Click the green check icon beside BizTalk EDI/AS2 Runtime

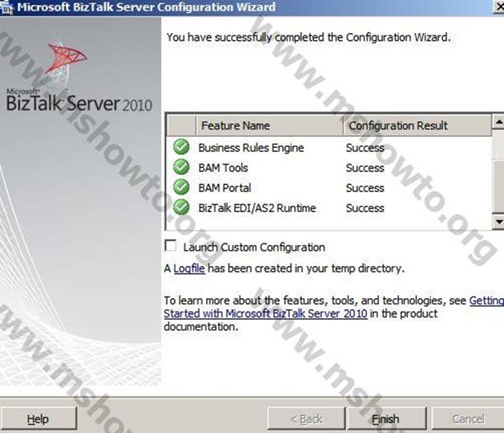click(181, 206)
